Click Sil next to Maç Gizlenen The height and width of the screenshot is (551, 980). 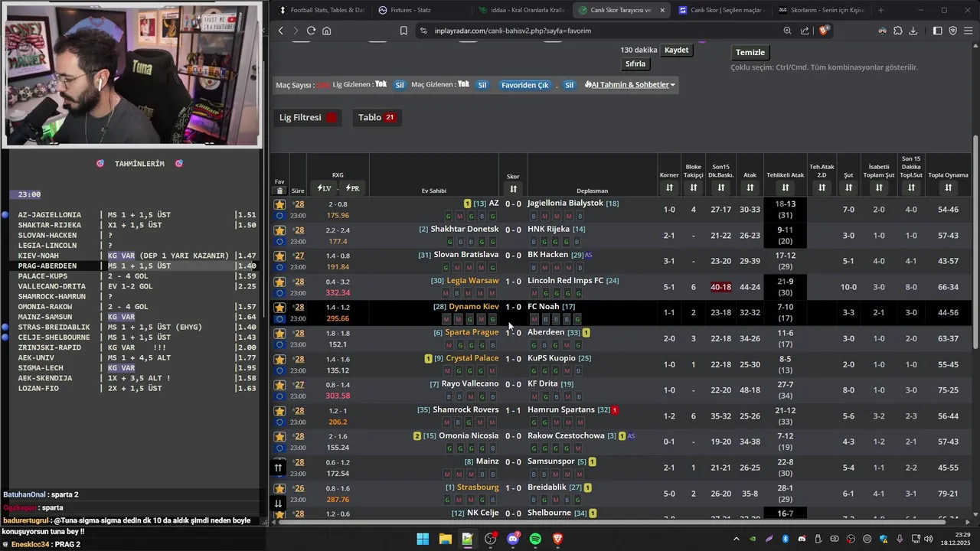pos(482,85)
